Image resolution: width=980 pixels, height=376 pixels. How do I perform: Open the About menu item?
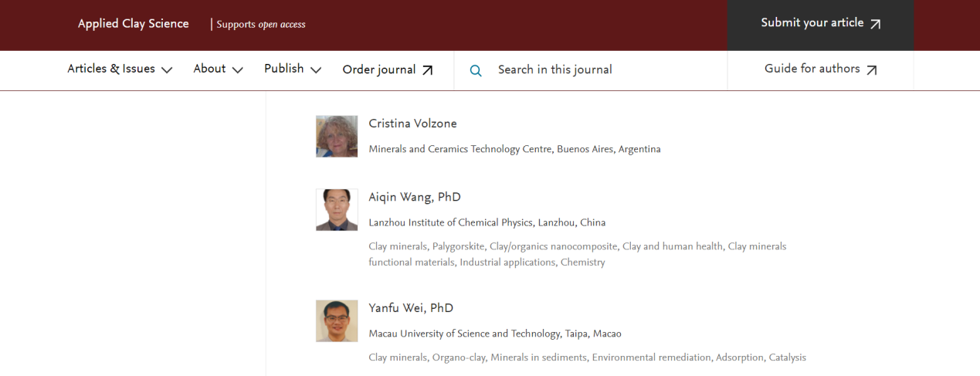click(219, 69)
